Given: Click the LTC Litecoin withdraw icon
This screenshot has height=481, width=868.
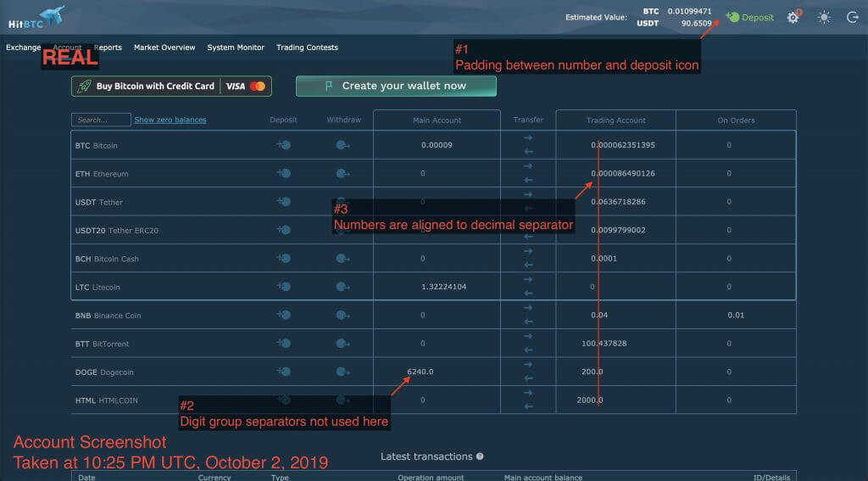Looking at the screenshot, I should (342, 287).
